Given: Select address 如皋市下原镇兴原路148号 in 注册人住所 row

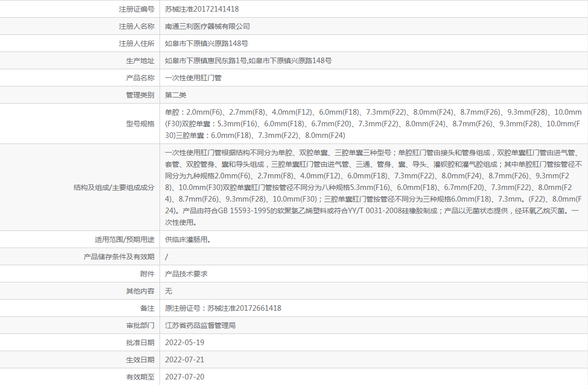Looking at the screenshot, I should (x=206, y=43).
